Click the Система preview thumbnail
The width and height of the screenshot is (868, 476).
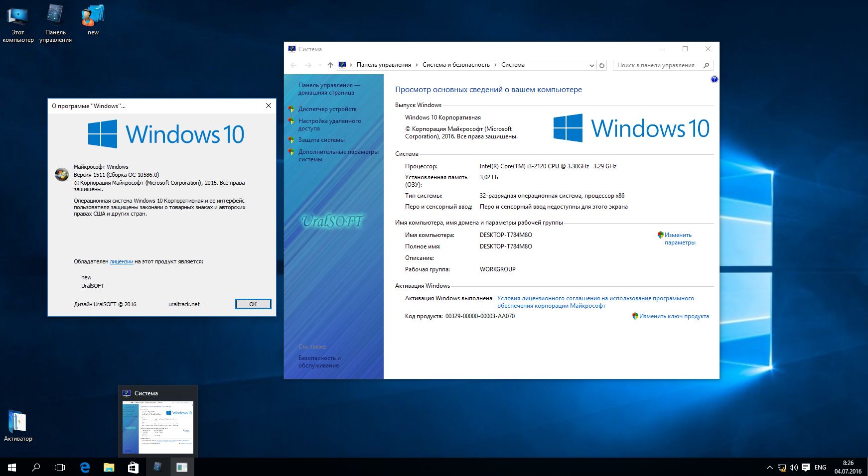[158, 428]
